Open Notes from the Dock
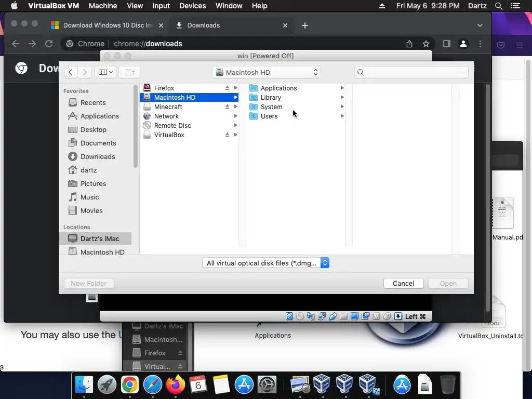This screenshot has width=532, height=399. (221, 385)
